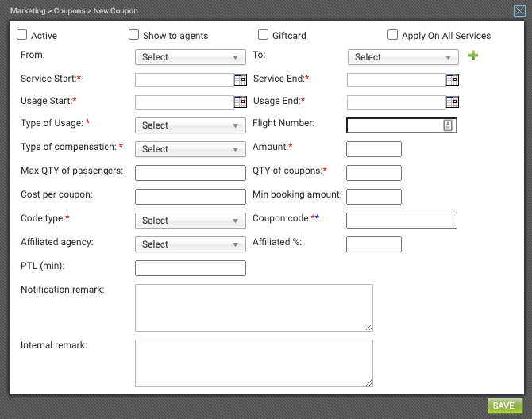Click the green plus icon beside To
The width and height of the screenshot is (532, 419).
coord(473,56)
